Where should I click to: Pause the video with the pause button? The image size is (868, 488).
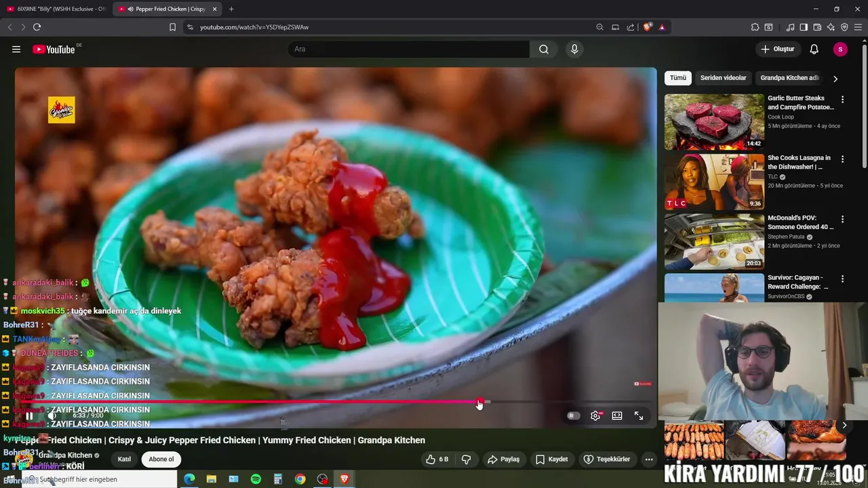[x=29, y=416]
